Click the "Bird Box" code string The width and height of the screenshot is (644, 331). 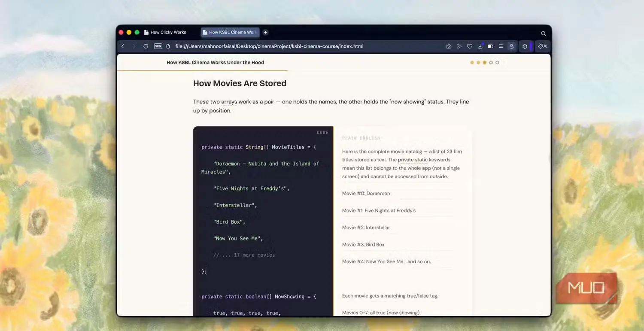[x=229, y=222]
